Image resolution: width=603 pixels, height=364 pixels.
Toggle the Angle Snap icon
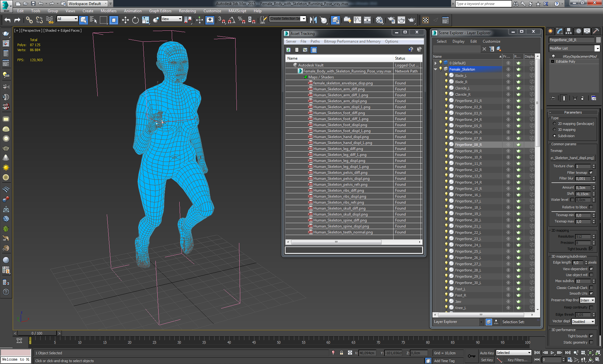[x=231, y=20]
